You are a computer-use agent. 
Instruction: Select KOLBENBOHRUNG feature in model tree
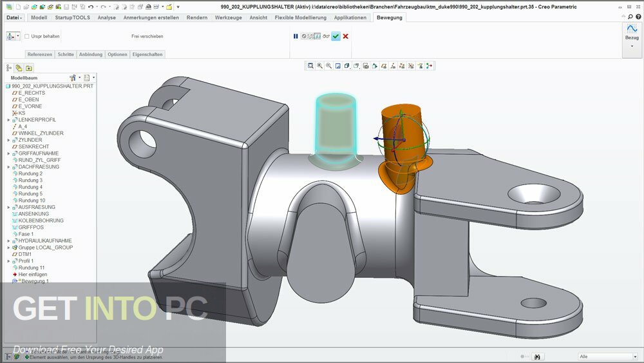coord(41,221)
